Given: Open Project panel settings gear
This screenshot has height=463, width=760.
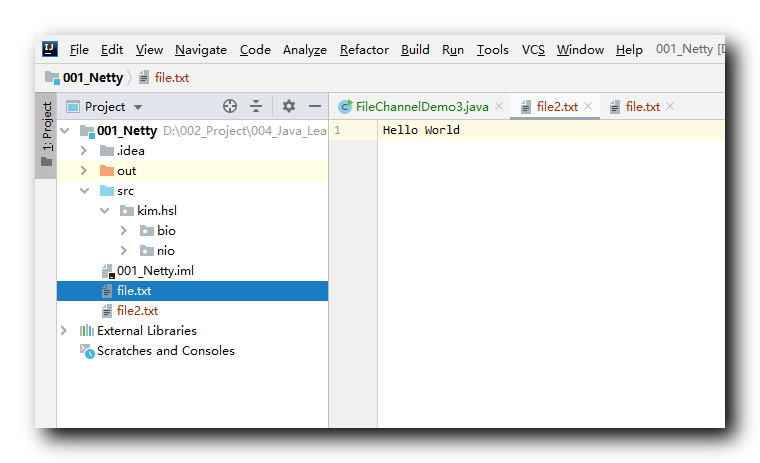Looking at the screenshot, I should point(289,106).
